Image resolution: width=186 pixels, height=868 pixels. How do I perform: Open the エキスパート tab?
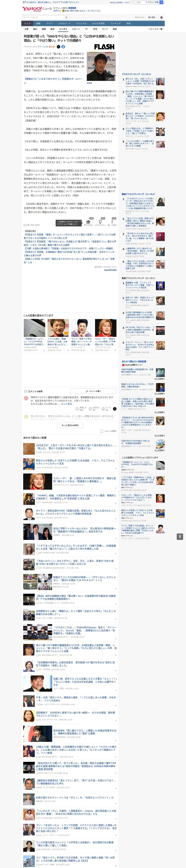64,24
